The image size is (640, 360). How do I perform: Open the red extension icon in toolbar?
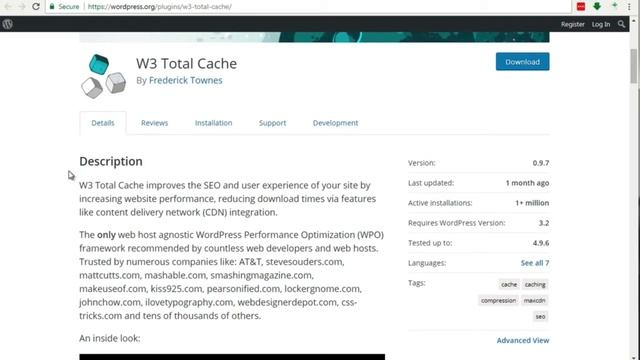[581, 6]
